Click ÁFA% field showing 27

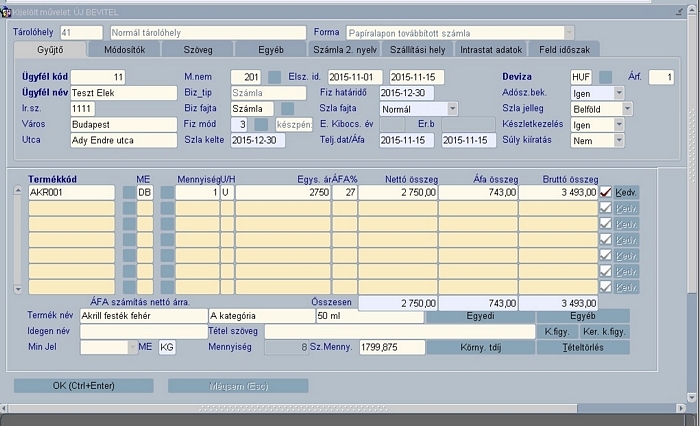pos(345,192)
